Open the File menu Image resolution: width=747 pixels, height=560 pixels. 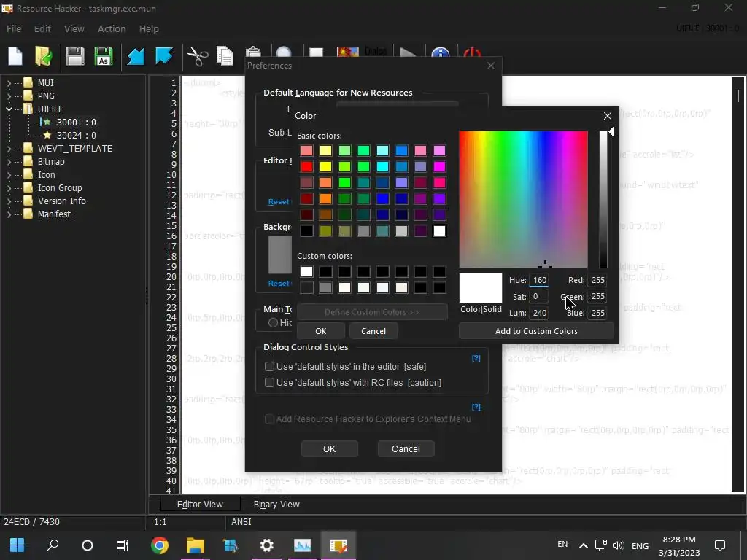(x=14, y=28)
